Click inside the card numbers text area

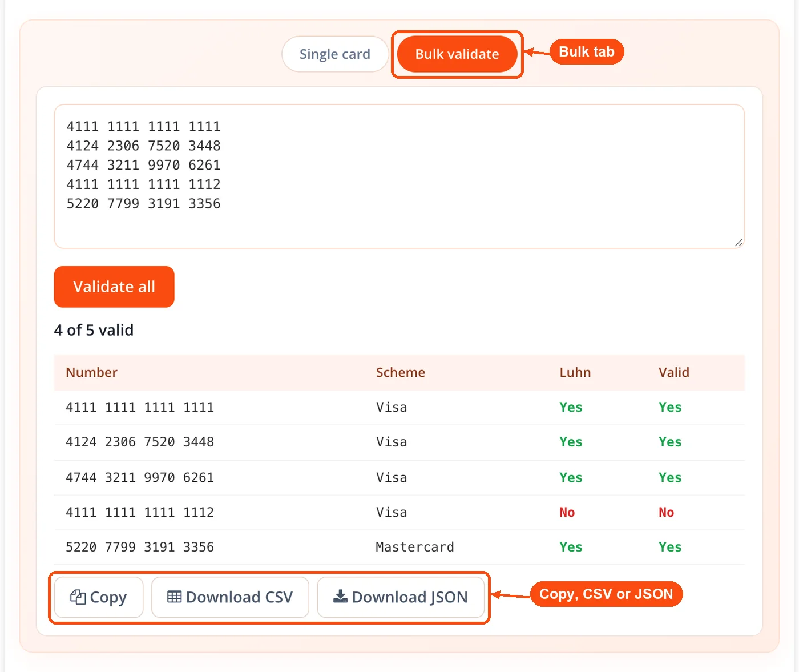(x=399, y=176)
